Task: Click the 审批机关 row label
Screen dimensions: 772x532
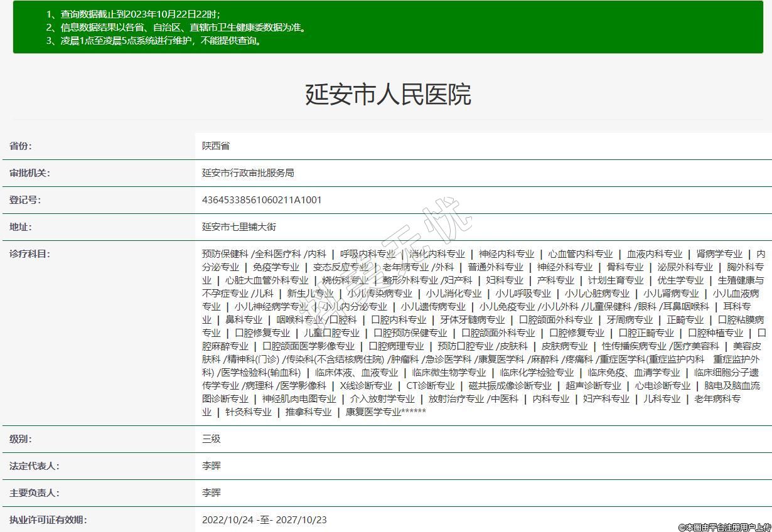Action: coord(29,173)
